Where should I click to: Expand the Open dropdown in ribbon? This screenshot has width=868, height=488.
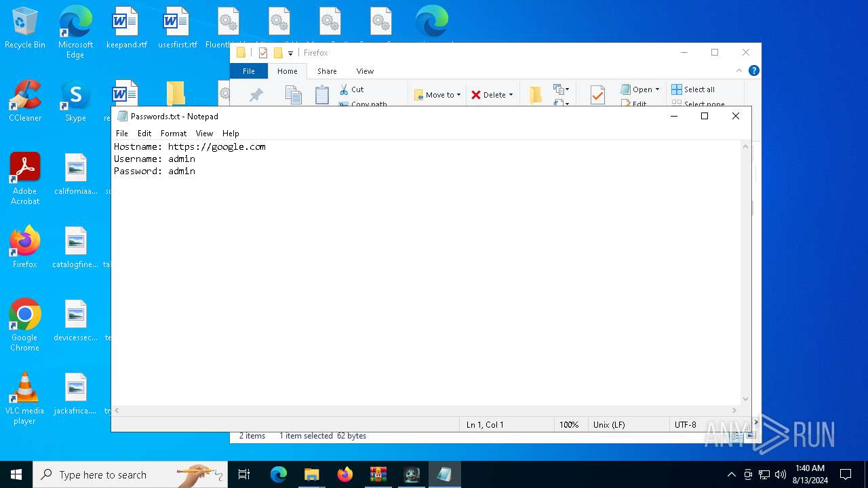coord(657,89)
